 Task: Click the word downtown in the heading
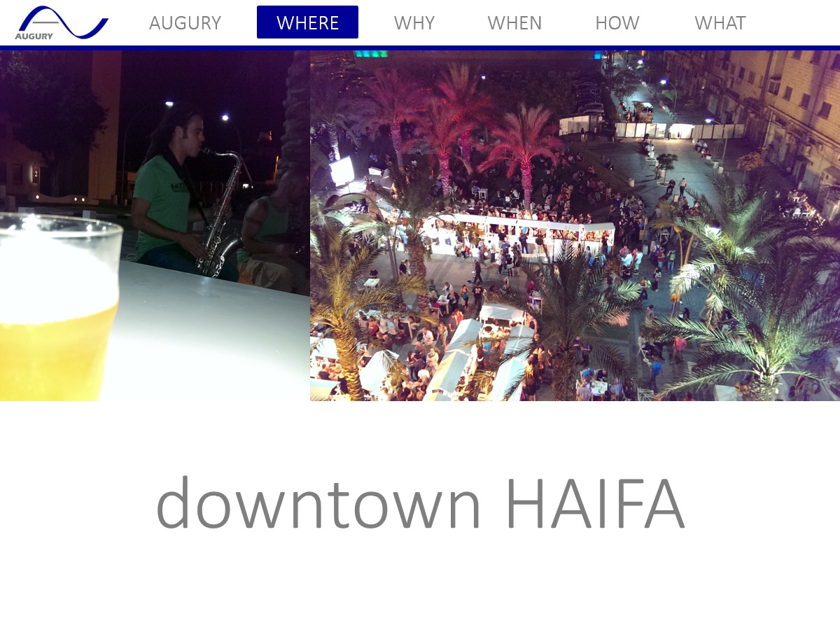point(318,503)
